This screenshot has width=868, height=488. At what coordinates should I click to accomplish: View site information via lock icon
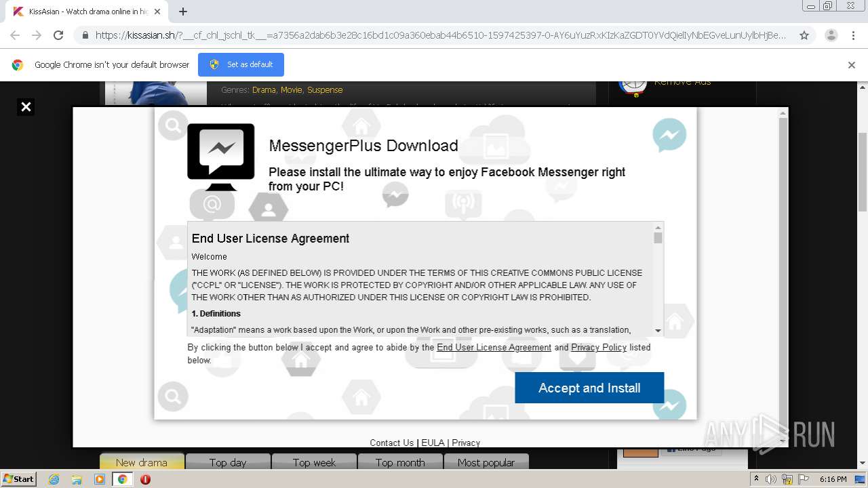[x=85, y=35]
